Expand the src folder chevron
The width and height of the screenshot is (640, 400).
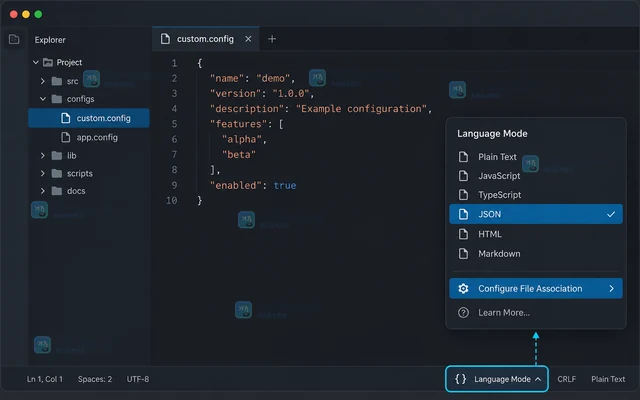[42, 81]
